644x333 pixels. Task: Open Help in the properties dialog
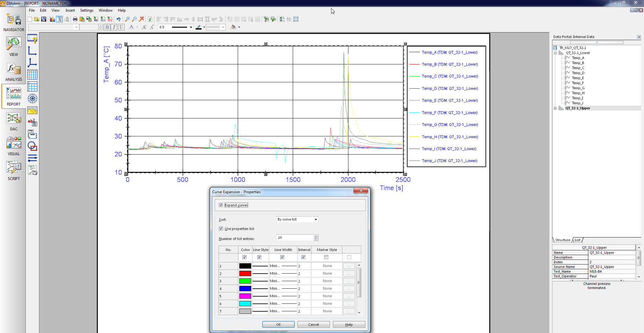tap(349, 325)
